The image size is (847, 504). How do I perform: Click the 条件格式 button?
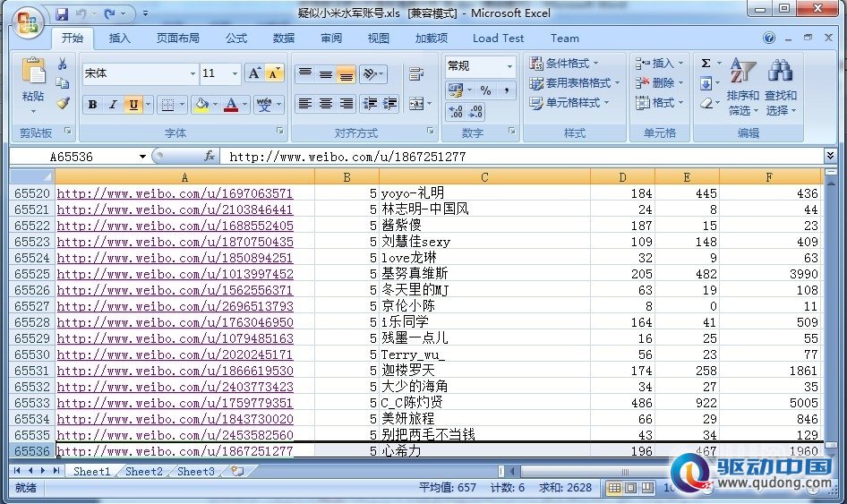[564, 64]
